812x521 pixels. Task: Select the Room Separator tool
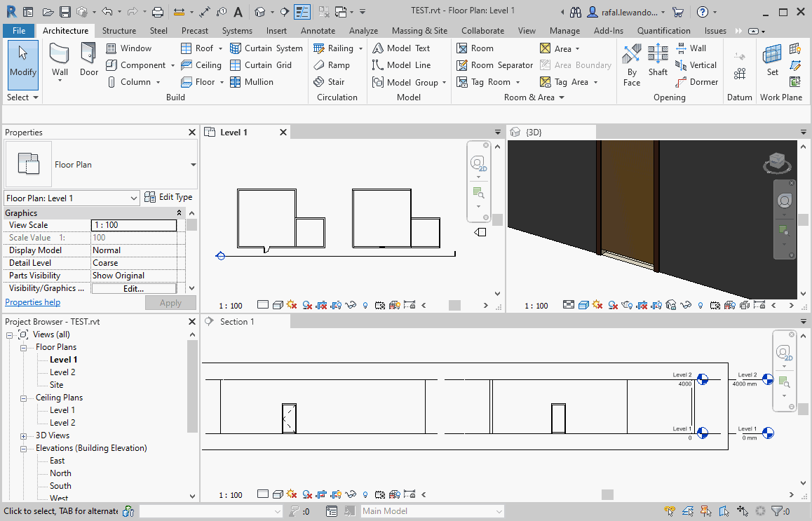494,65
